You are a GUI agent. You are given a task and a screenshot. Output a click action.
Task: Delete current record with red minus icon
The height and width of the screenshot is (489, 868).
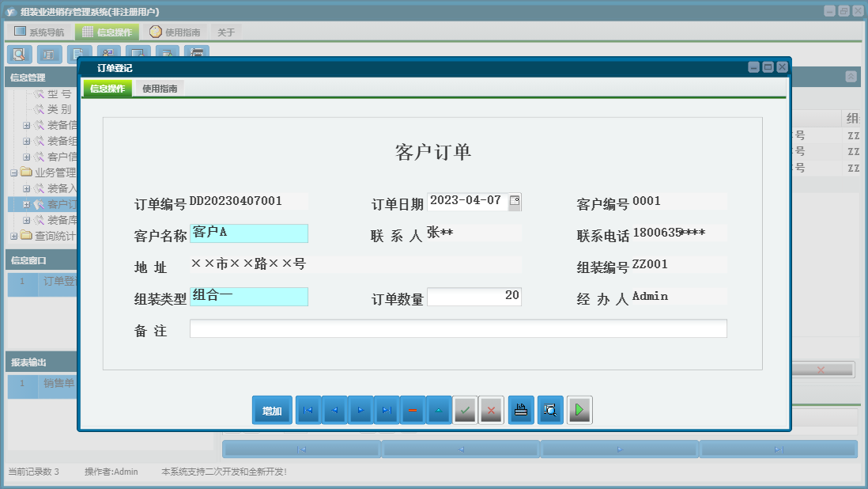click(x=413, y=410)
